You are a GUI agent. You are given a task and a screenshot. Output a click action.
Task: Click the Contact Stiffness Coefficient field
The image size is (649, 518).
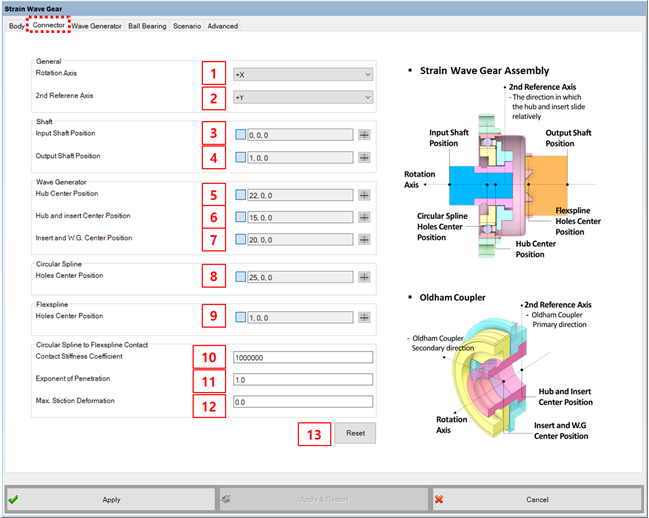coord(303,357)
